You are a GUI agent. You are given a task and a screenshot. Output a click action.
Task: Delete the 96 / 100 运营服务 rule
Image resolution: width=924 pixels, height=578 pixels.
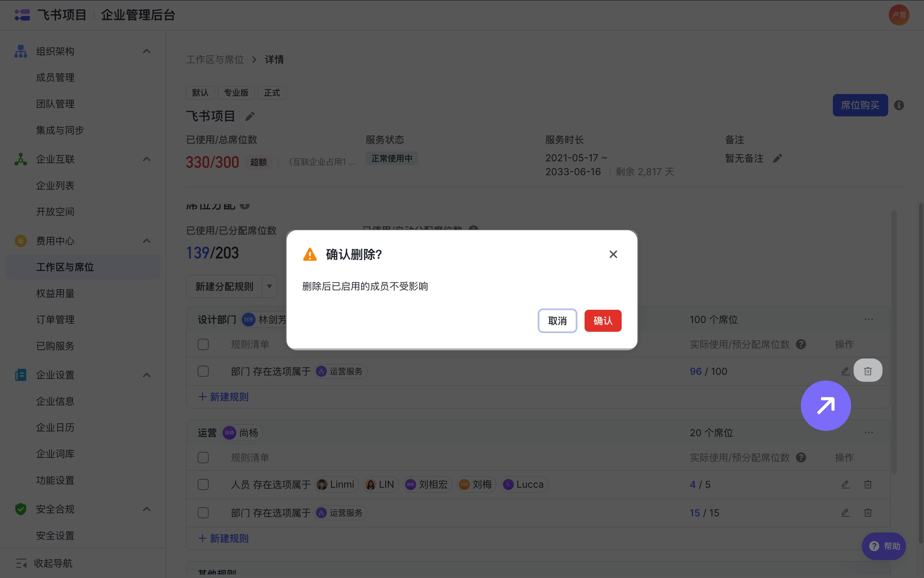point(868,371)
